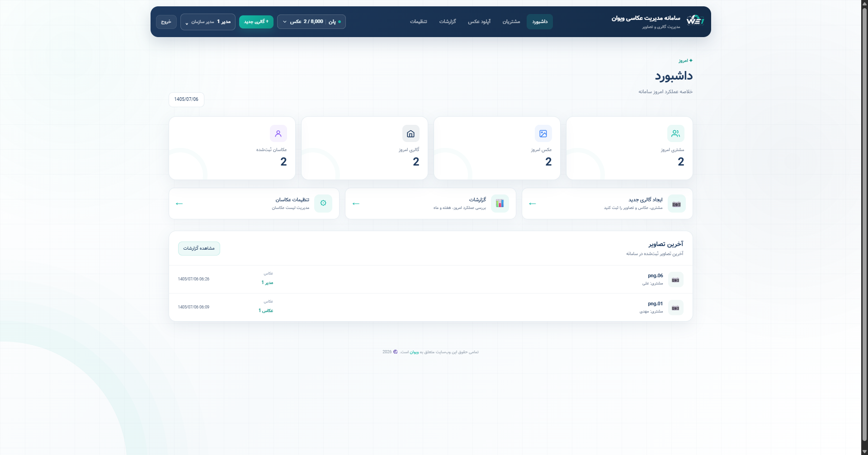868x455 pixels.
Task: Switch to the آپلود عکس tab
Action: pyautogui.click(x=479, y=22)
